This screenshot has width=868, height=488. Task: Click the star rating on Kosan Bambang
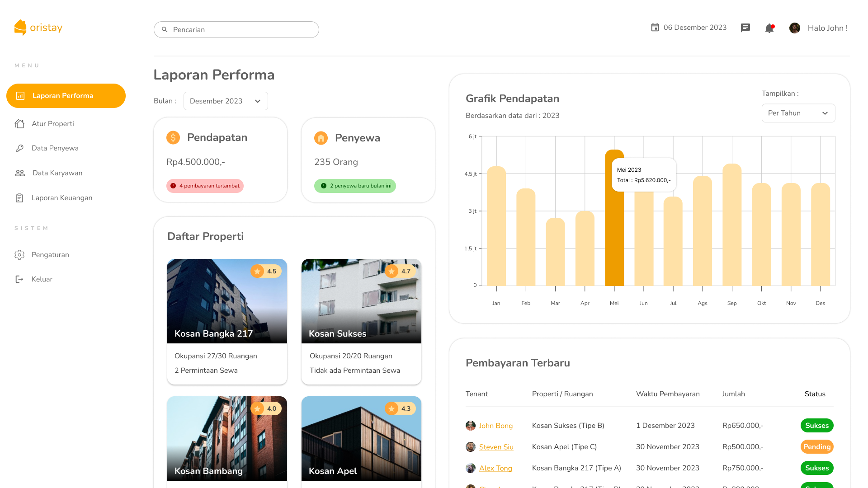point(266,408)
